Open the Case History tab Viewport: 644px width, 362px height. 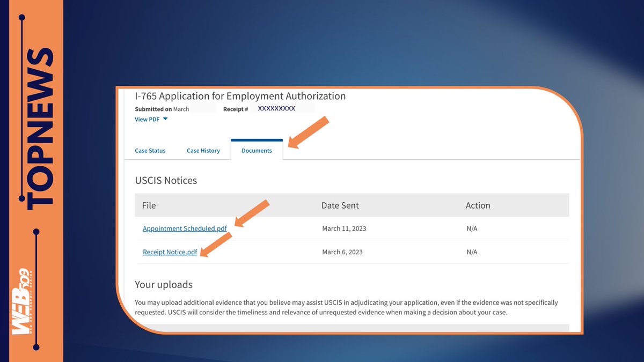pos(203,151)
